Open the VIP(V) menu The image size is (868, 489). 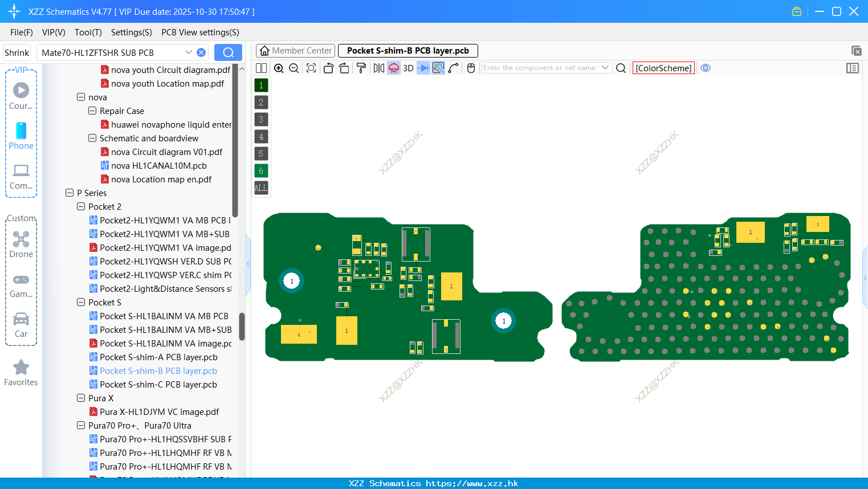coord(54,32)
